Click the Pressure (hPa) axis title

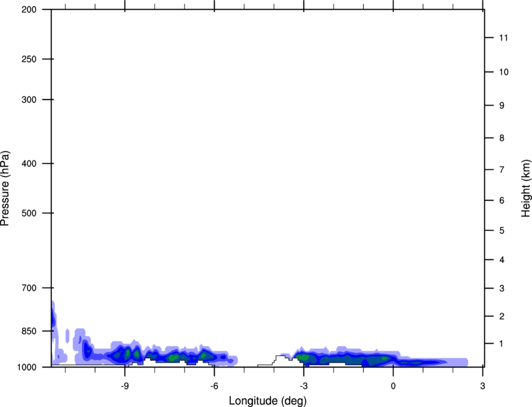[5, 188]
